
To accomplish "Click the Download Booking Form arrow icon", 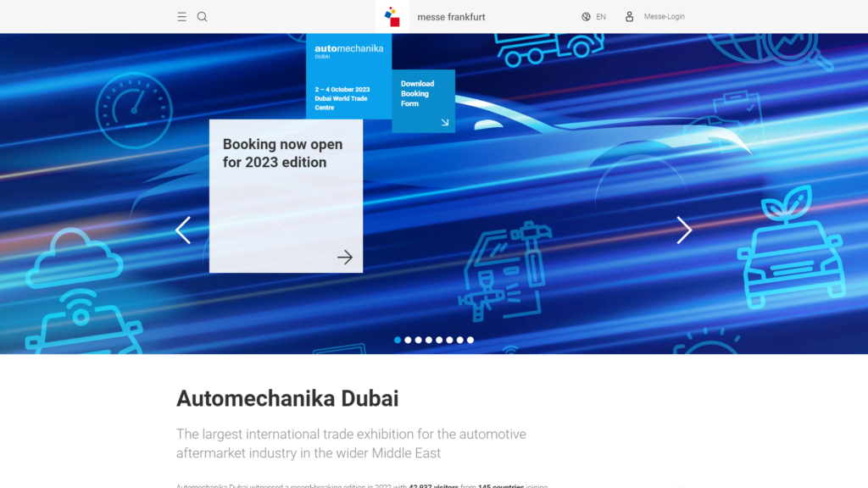I will [444, 122].
